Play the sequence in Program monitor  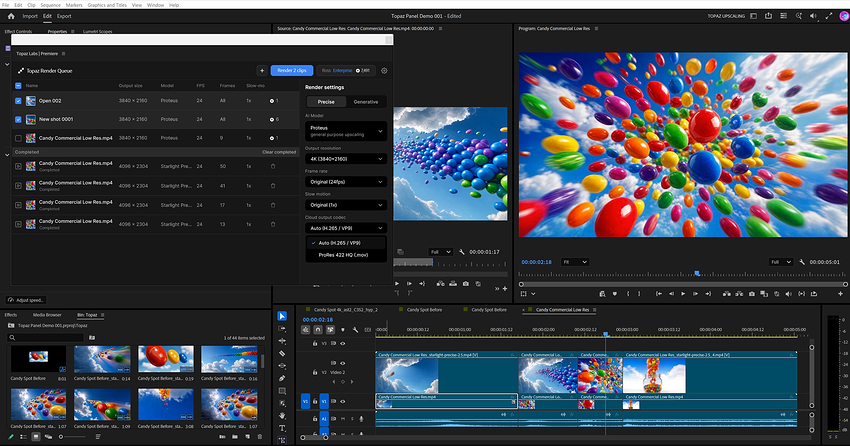pyautogui.click(x=683, y=294)
